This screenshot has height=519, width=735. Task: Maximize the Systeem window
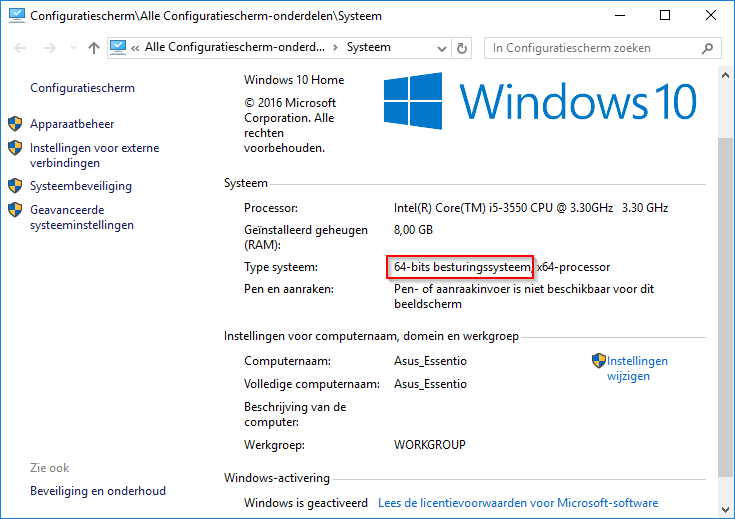665,15
